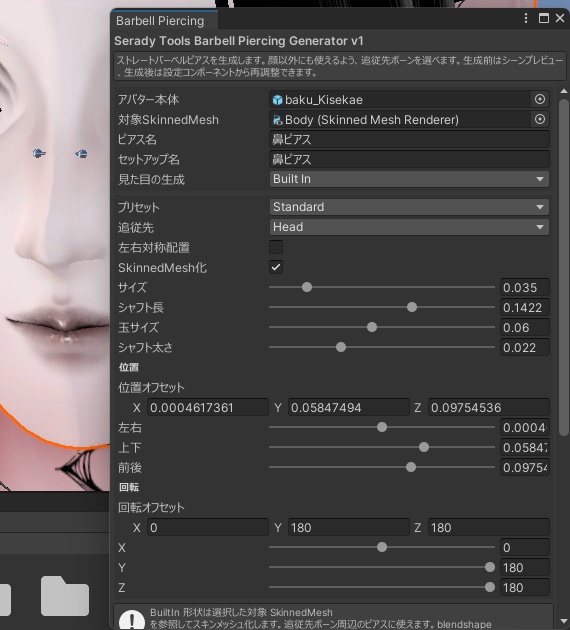Adjust the Y rotation slider

(x=382, y=567)
